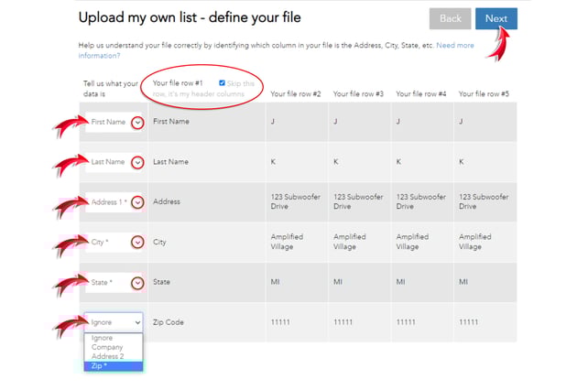Expand the First Name field dropdown
Screen dimensions: 588x390
tap(137, 122)
